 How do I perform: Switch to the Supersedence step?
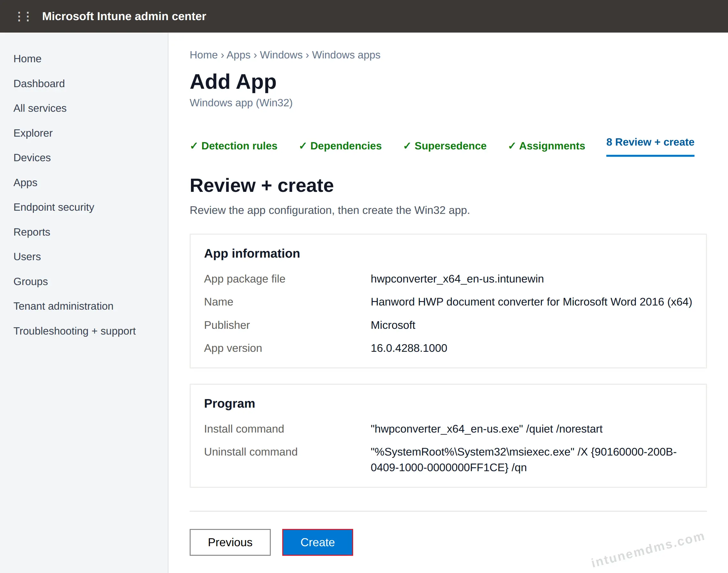[444, 146]
